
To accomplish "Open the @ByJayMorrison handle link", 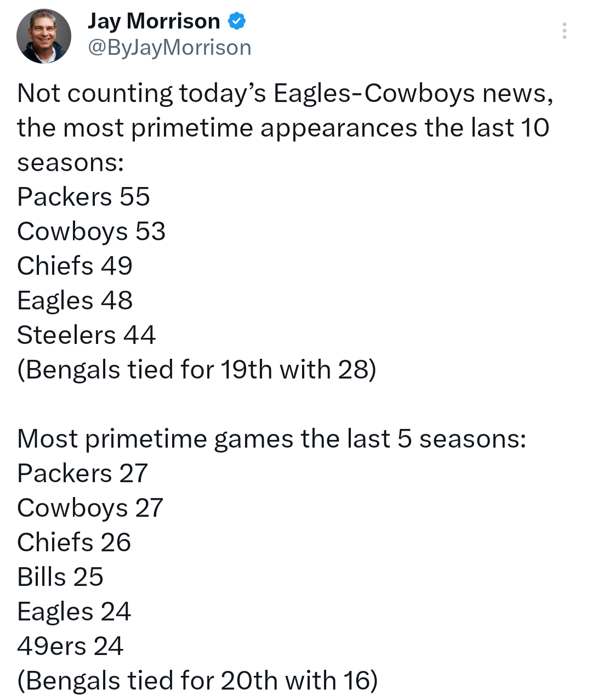I will click(169, 48).
